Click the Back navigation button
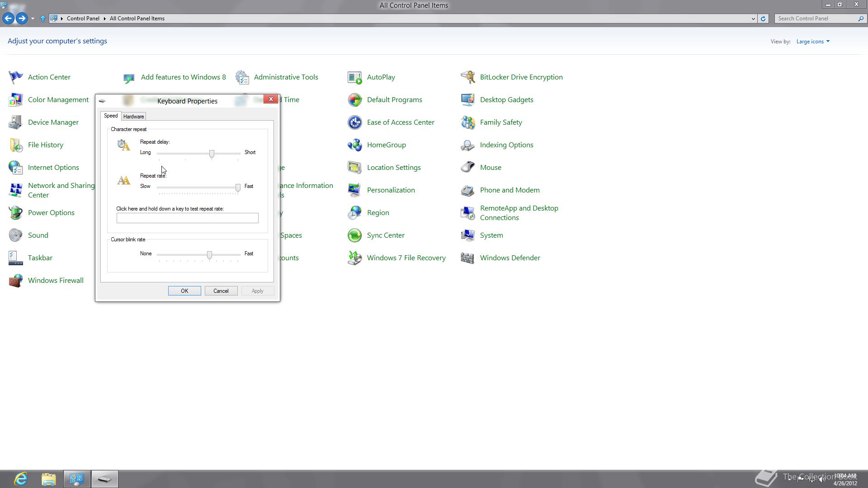 8,19
